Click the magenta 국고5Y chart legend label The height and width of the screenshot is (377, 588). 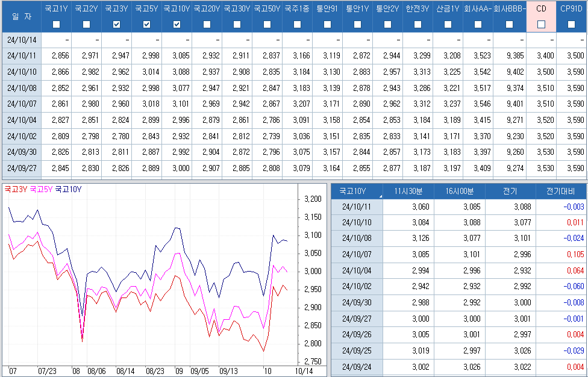40,189
